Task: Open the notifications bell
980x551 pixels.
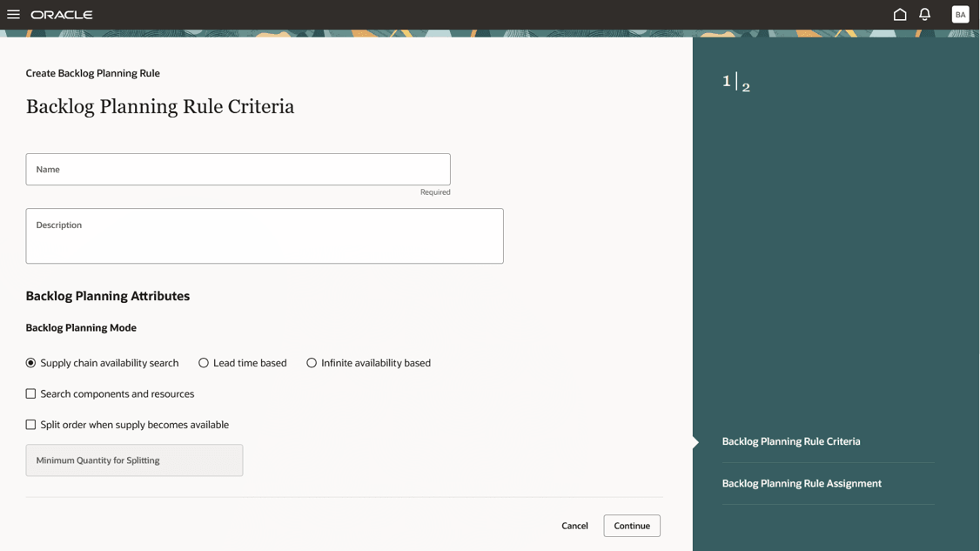Action: (x=924, y=14)
